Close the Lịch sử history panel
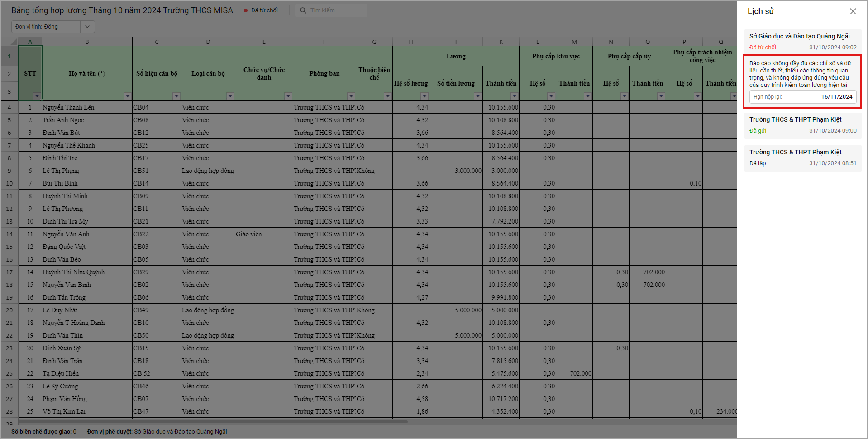This screenshot has width=868, height=439. click(x=853, y=11)
